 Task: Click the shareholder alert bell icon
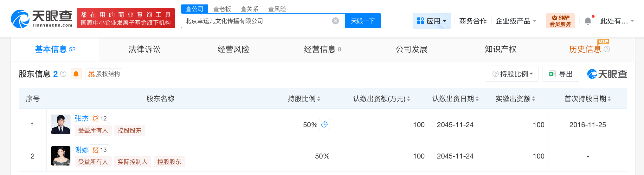pyautogui.click(x=76, y=74)
